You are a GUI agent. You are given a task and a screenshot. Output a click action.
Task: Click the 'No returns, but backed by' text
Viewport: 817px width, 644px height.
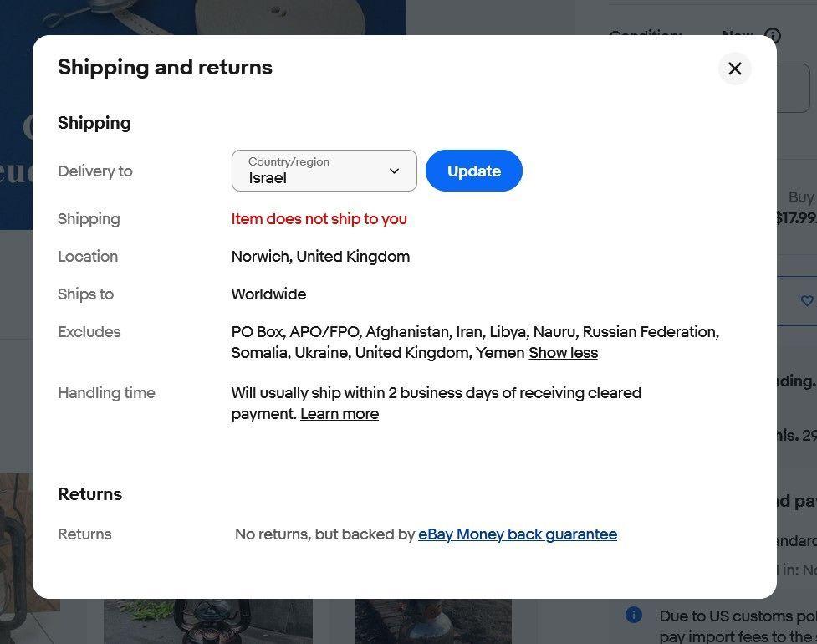coord(324,534)
